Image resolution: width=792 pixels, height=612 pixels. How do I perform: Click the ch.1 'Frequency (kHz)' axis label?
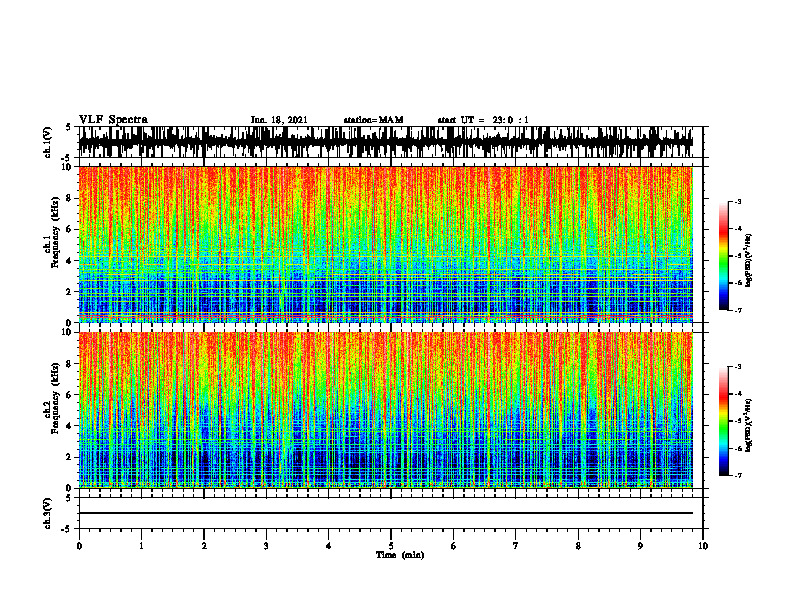tap(55, 232)
